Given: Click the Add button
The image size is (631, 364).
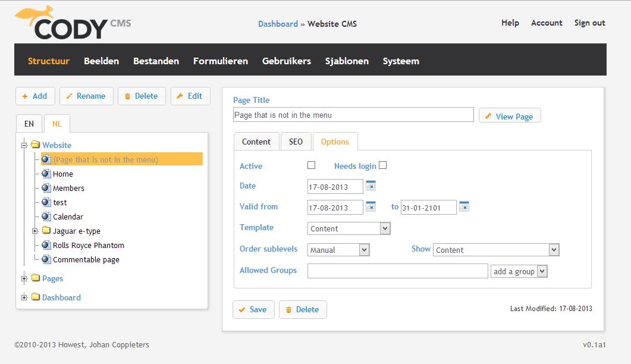Looking at the screenshot, I should point(35,96).
